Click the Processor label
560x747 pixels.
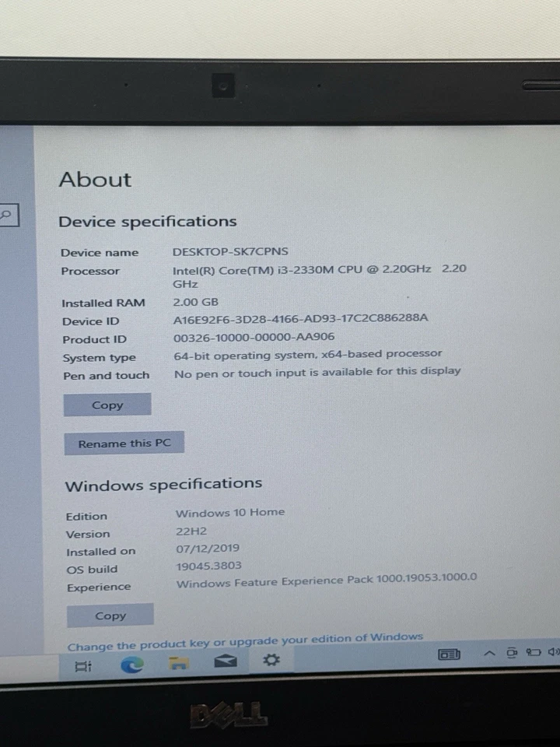tap(90, 271)
